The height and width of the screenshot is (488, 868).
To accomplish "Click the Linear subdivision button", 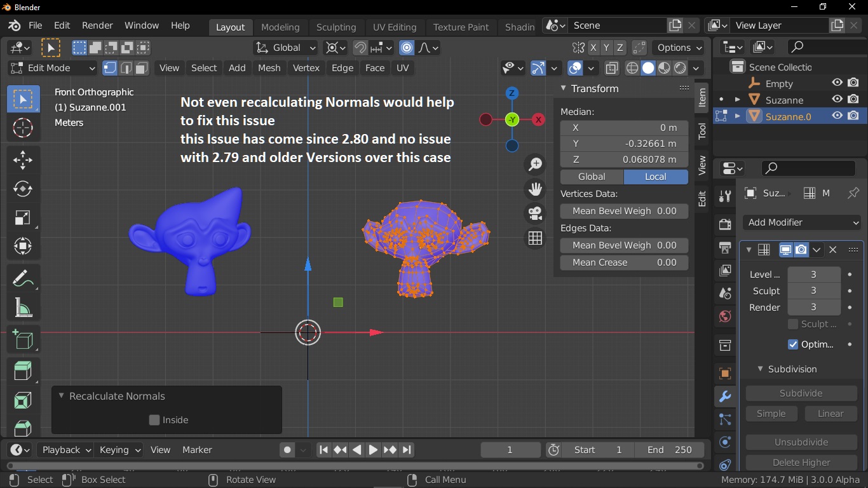I will [x=831, y=414].
